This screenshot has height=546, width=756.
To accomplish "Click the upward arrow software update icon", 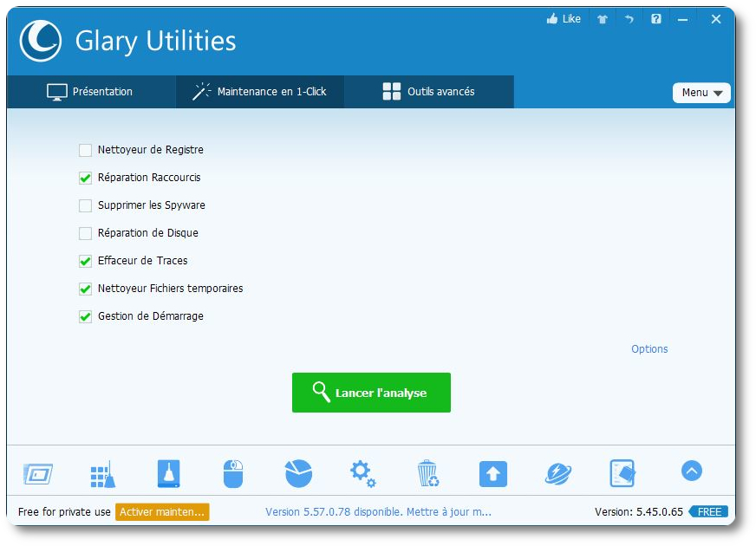I will point(492,474).
